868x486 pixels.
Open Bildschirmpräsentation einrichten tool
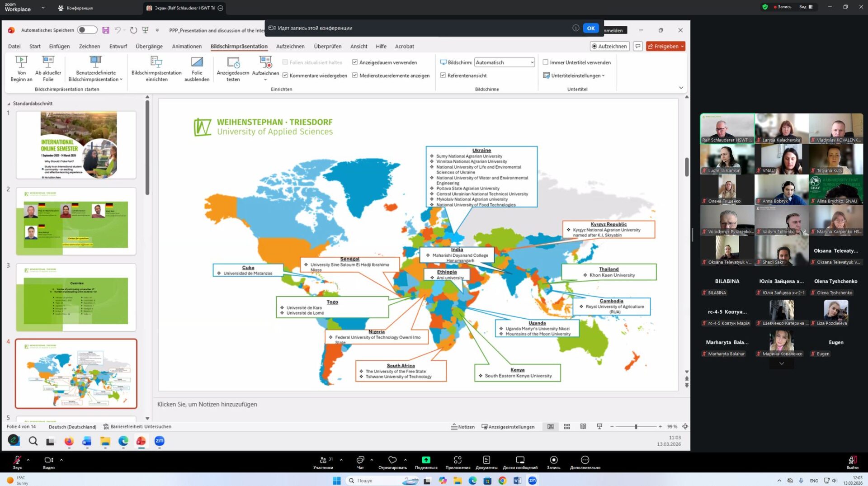tap(156, 62)
